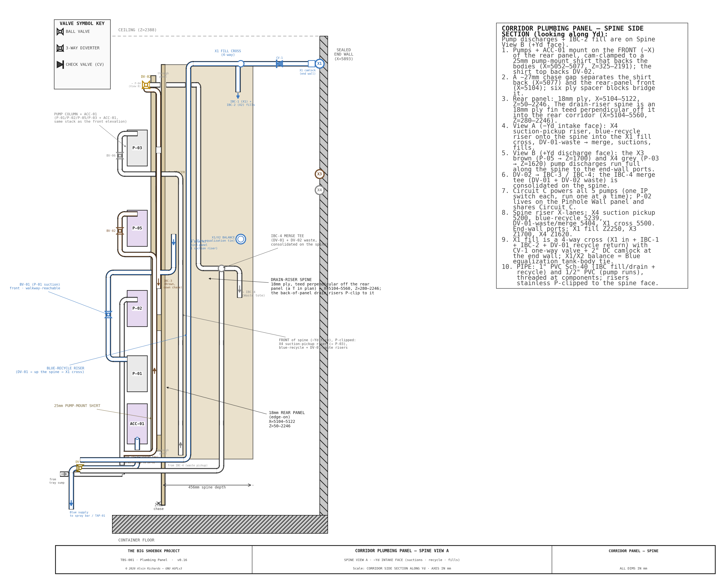Click the 'CEILING (Z=2388)' label

click(137, 30)
